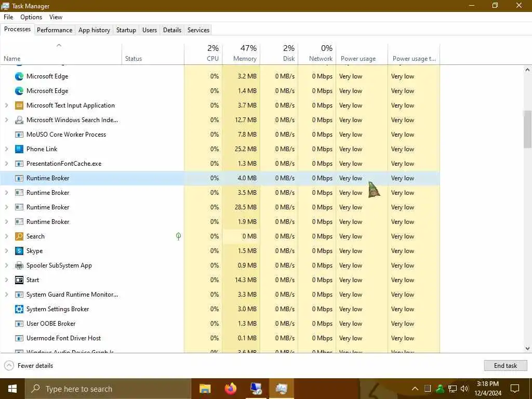The width and height of the screenshot is (532, 399).
Task: Collapse view using Fewer details arrow
Action: (9, 365)
